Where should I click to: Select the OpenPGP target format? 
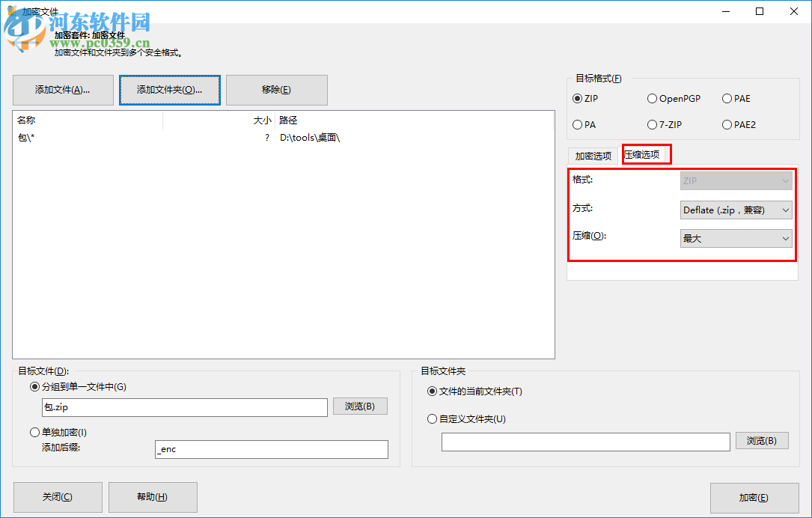[x=651, y=98]
